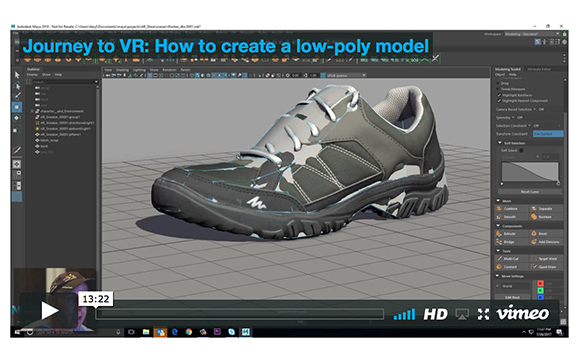Viewport: 580px width, 363px height.
Task: Click the last-used tool icon in toolbox
Action: coord(17,150)
